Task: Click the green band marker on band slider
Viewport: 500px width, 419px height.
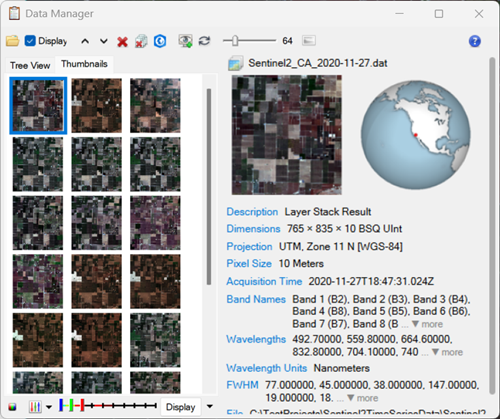Action: point(71,405)
